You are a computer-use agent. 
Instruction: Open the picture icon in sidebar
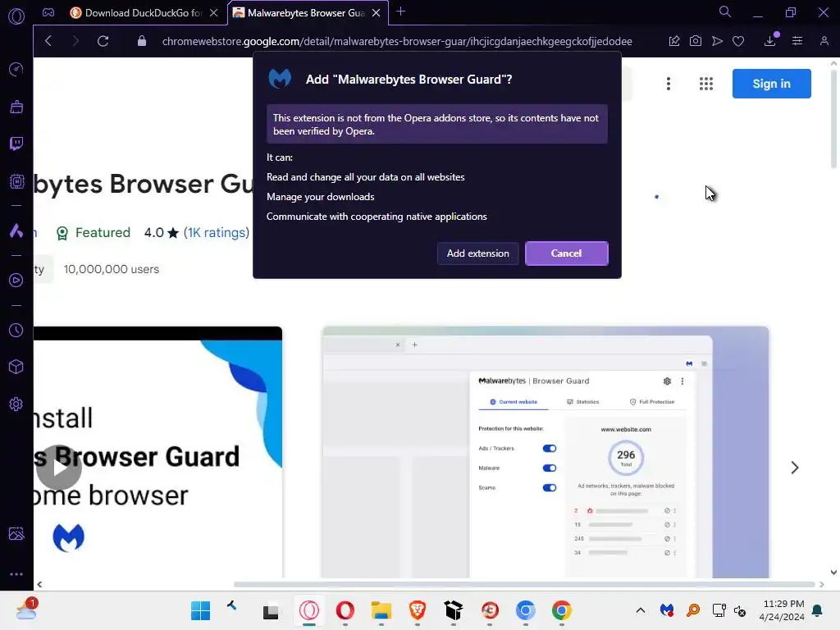16,533
